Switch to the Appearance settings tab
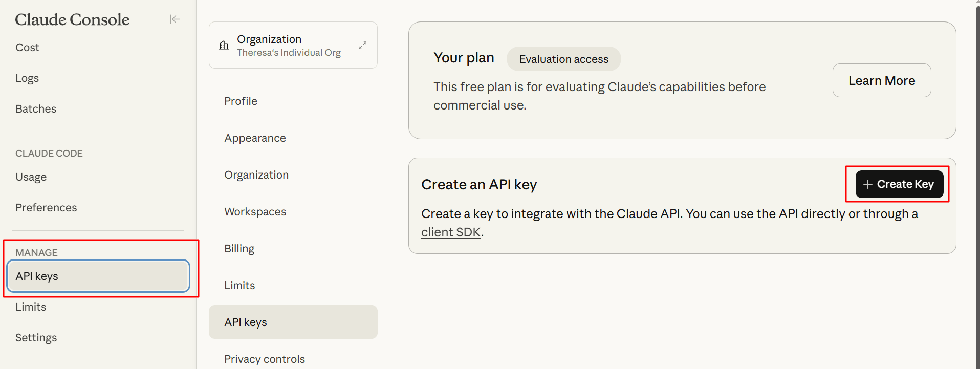980x369 pixels. [x=255, y=138]
